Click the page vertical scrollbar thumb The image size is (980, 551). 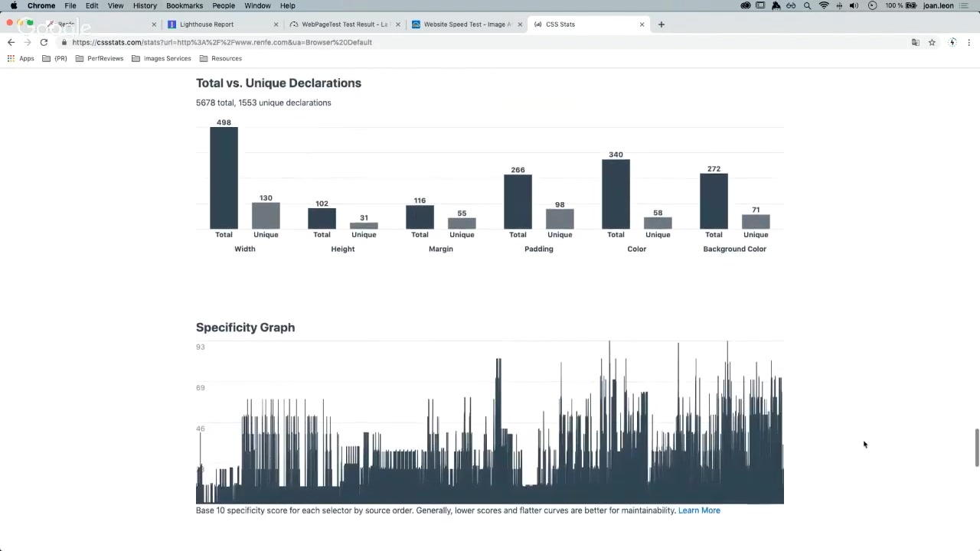[976, 448]
